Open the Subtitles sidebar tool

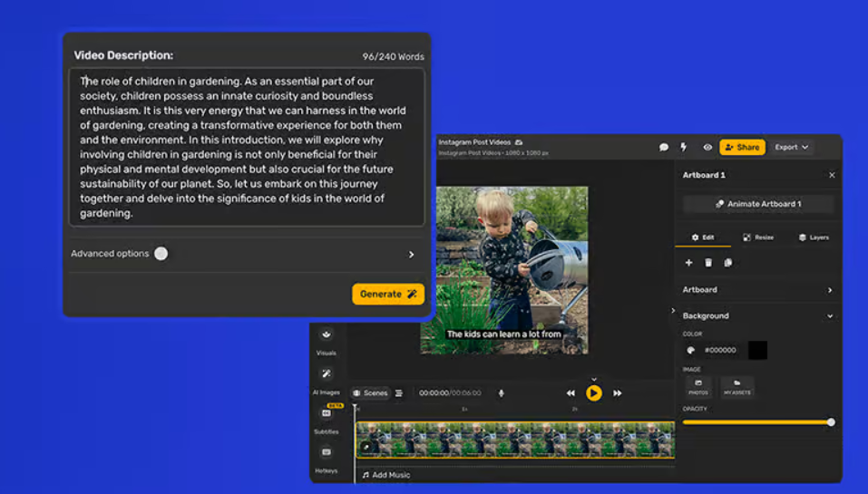pos(327,415)
